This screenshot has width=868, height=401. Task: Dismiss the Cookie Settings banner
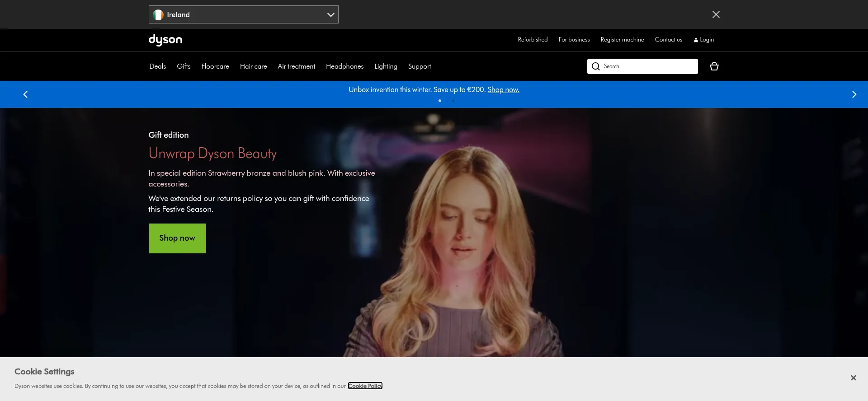pos(853,378)
